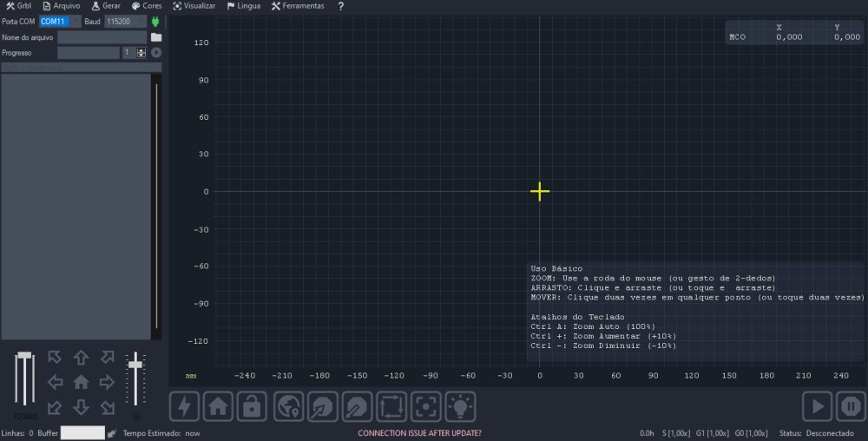
Task: Open the Ferramentas menu
Action: tap(298, 6)
